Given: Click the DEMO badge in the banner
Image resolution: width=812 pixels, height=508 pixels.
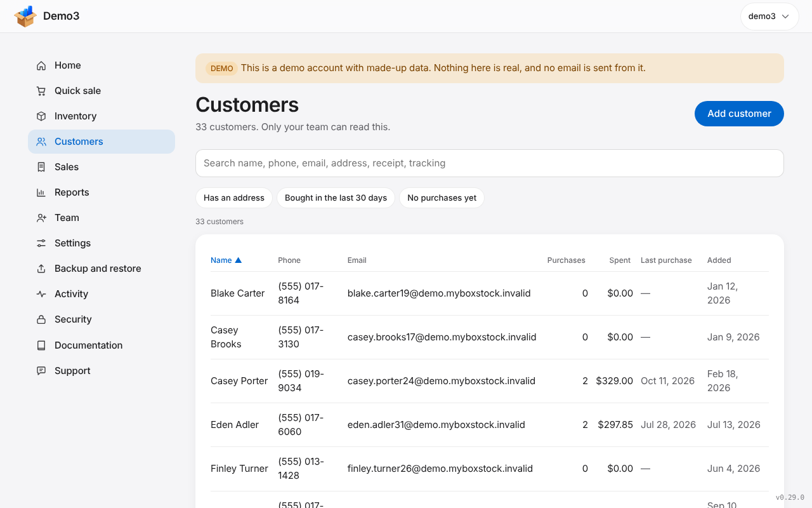Looking at the screenshot, I should [222, 69].
